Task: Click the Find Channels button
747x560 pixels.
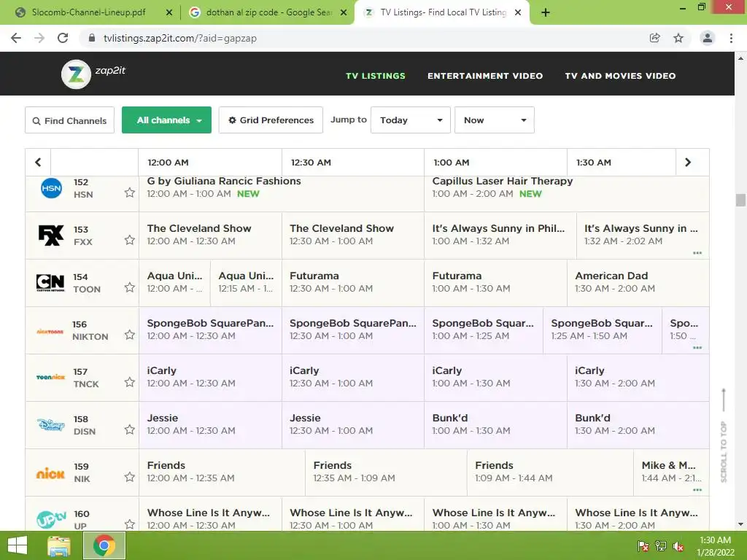Action: (69, 120)
